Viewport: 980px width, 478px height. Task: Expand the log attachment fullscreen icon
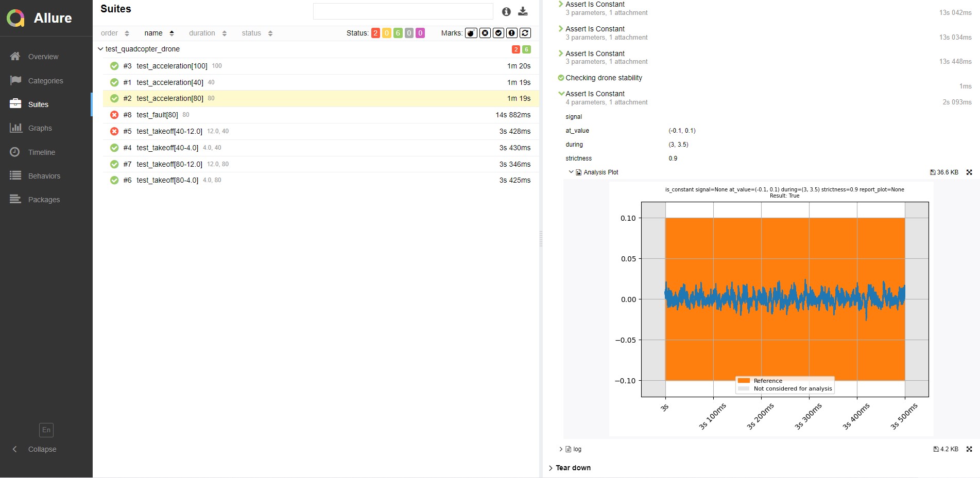coord(969,449)
